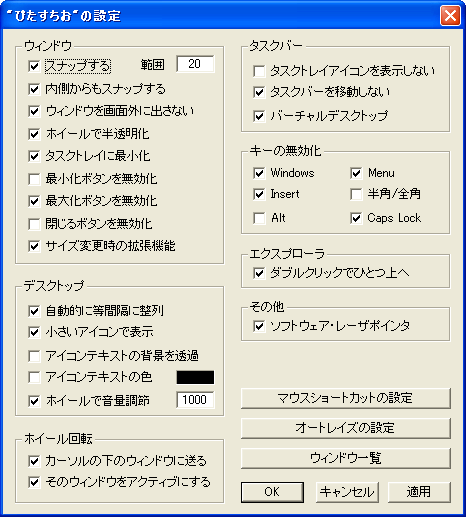The image size is (466, 517).
Task: Enable the Alt key disable checkbox
Action: click(x=259, y=218)
